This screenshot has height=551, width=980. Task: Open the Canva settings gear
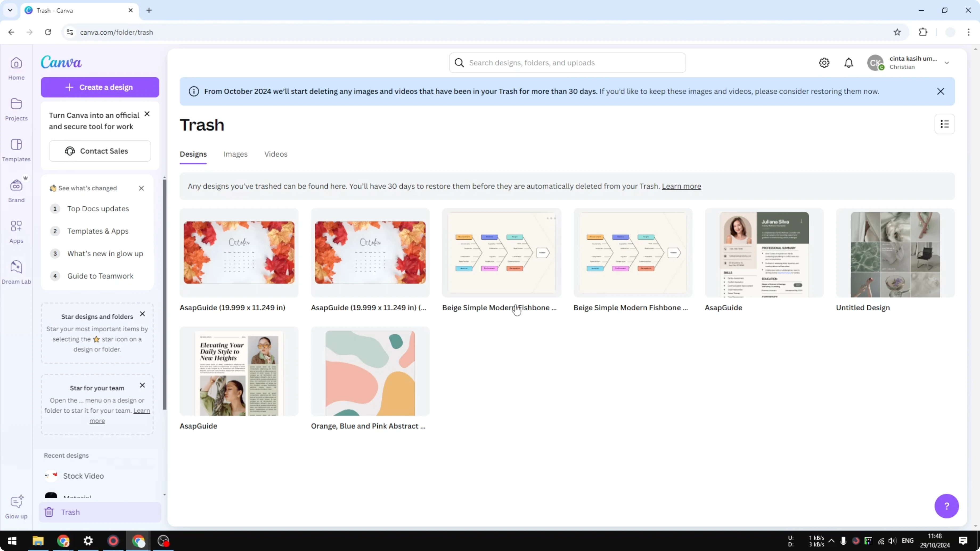pyautogui.click(x=824, y=62)
